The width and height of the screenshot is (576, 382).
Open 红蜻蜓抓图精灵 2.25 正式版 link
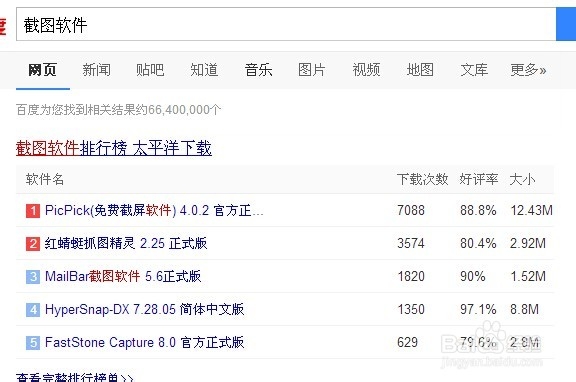coord(126,243)
